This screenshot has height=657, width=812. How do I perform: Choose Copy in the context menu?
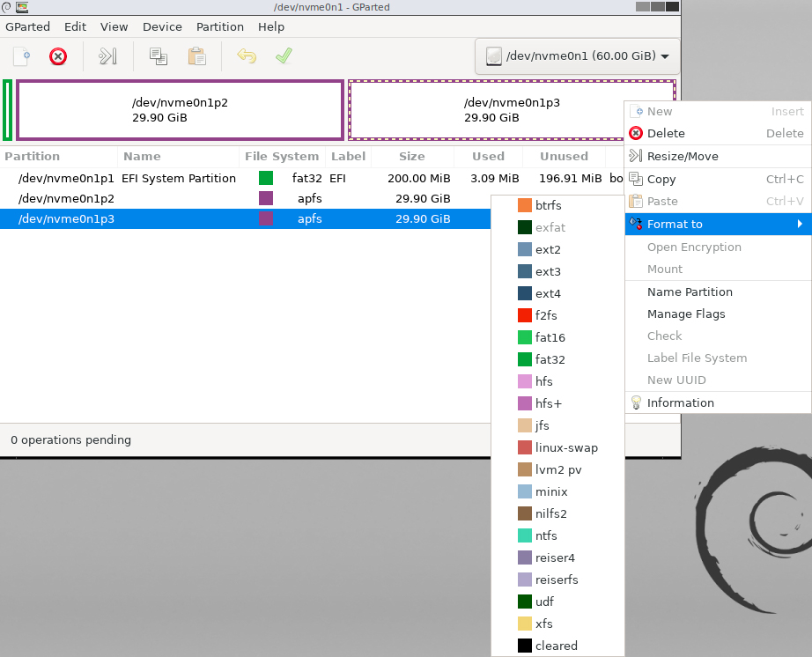(x=718, y=179)
